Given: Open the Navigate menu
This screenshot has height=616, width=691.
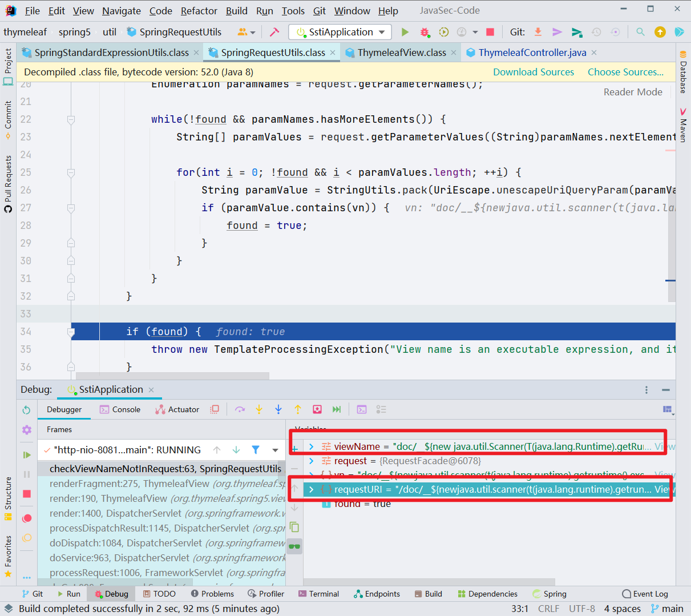Looking at the screenshot, I should coord(122,11).
